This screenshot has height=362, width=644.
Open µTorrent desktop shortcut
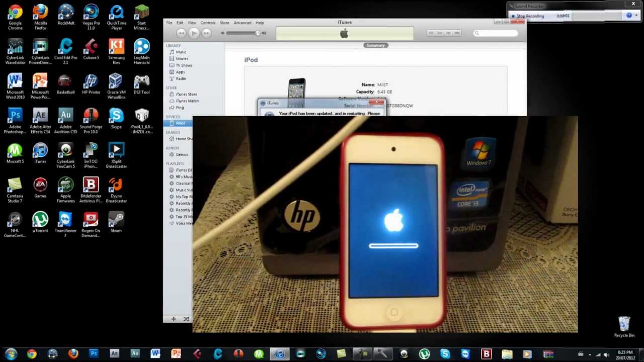(40, 222)
